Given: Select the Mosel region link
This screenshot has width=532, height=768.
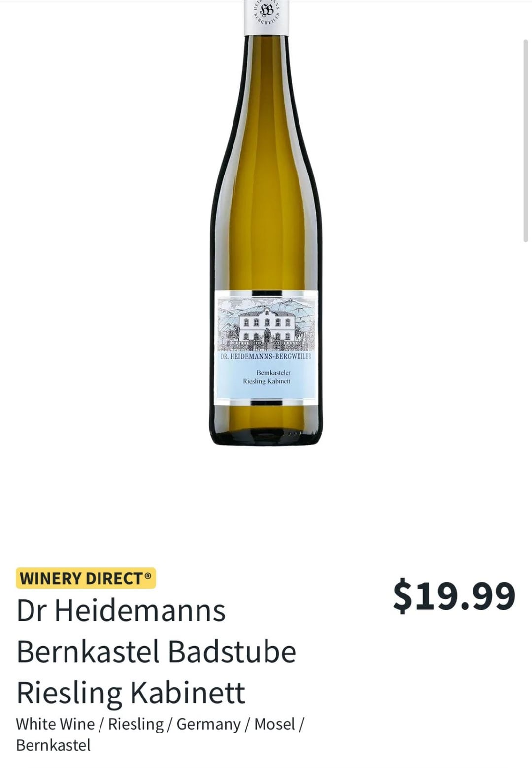Looking at the screenshot, I should click(274, 724).
